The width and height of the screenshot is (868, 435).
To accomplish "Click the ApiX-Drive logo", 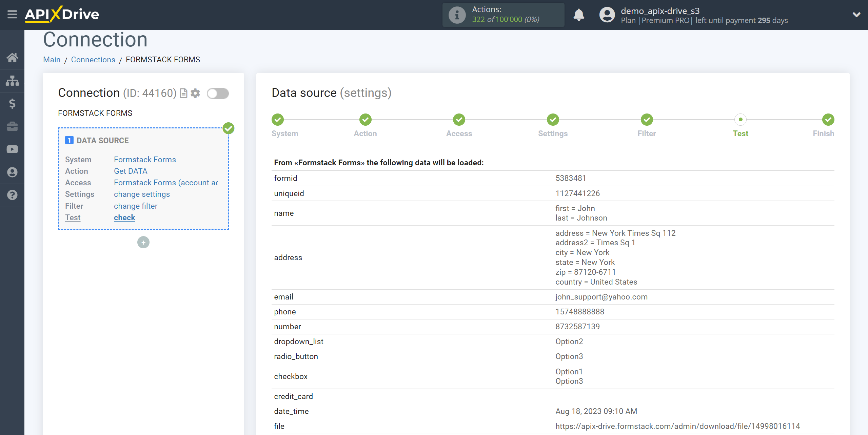I will [62, 15].
